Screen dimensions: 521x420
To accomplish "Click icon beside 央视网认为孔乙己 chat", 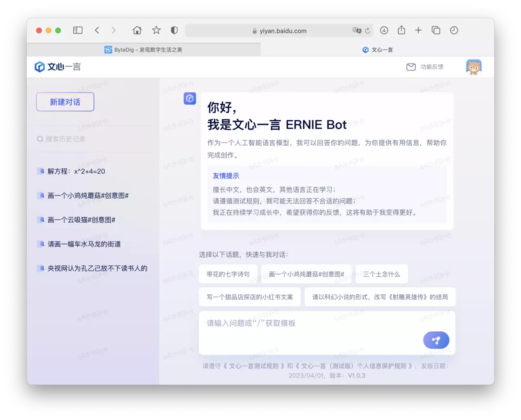I will (41, 268).
